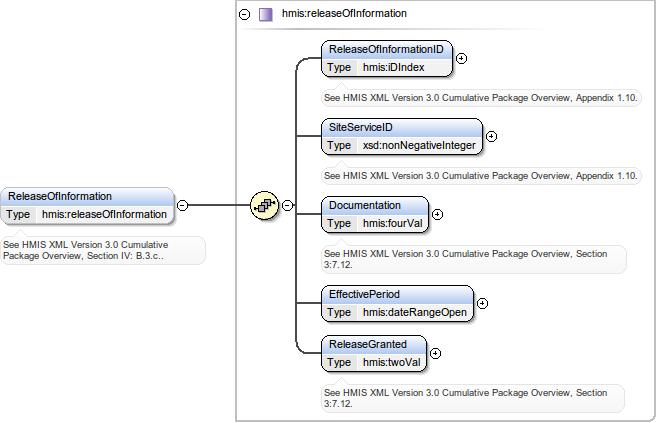The image size is (657, 423).
Task: Collapse the sequence compositor children
Action: pyautogui.click(x=287, y=205)
